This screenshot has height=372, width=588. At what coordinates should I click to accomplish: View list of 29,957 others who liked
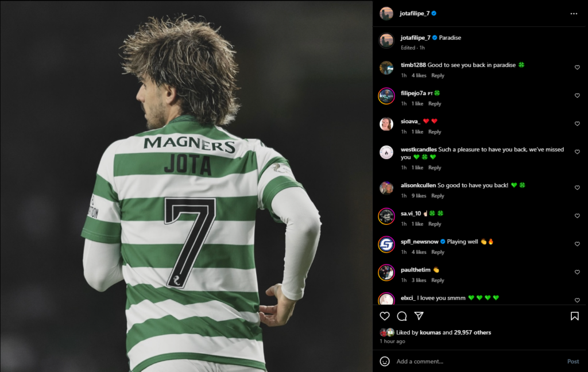click(x=473, y=332)
